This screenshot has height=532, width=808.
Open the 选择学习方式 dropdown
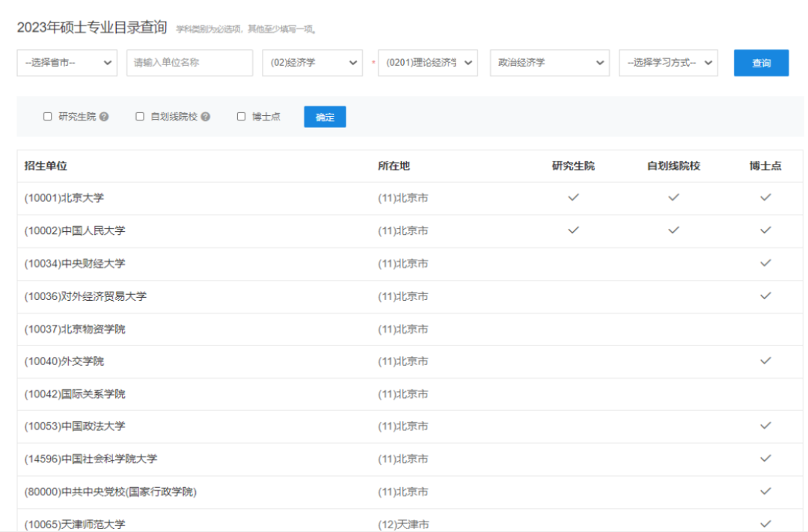point(668,63)
